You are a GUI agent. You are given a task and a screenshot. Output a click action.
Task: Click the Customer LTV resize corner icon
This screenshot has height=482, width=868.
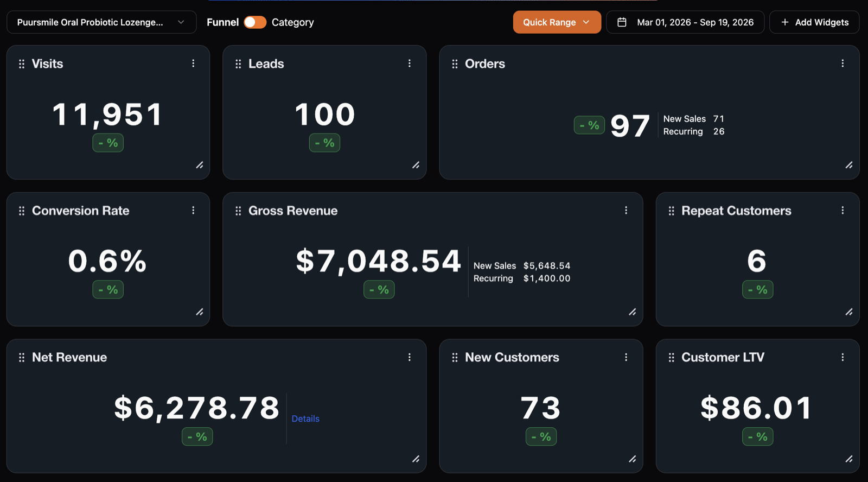point(849,459)
